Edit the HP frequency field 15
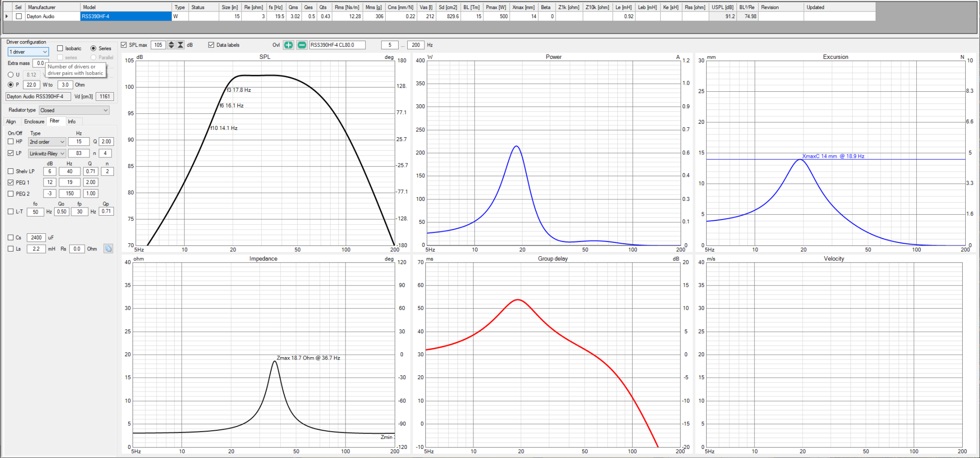Image resolution: width=980 pixels, height=458 pixels. (78, 142)
